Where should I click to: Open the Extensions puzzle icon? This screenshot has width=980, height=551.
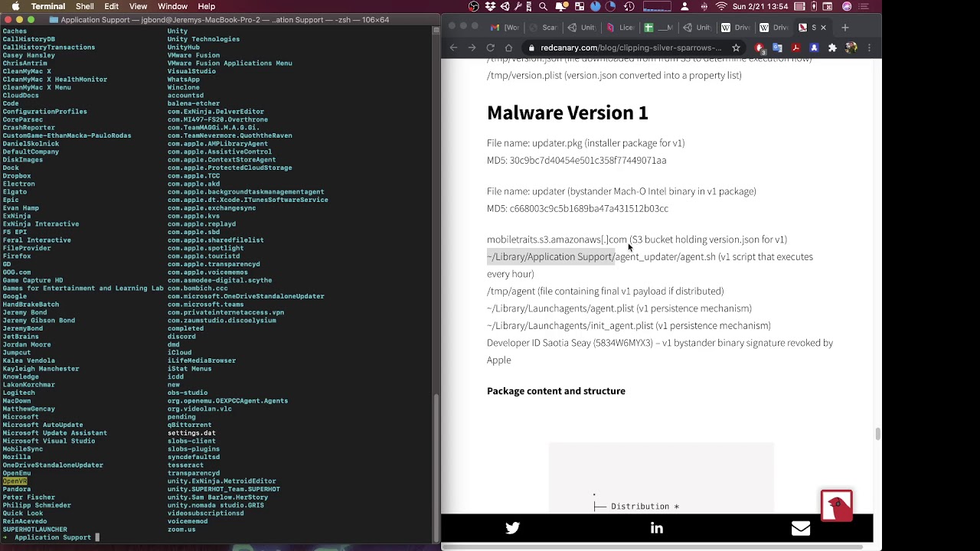tap(832, 47)
